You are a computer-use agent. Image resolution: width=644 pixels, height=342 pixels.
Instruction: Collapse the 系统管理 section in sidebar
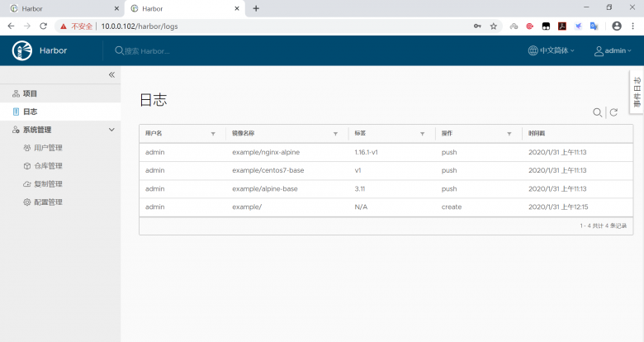[x=111, y=130]
